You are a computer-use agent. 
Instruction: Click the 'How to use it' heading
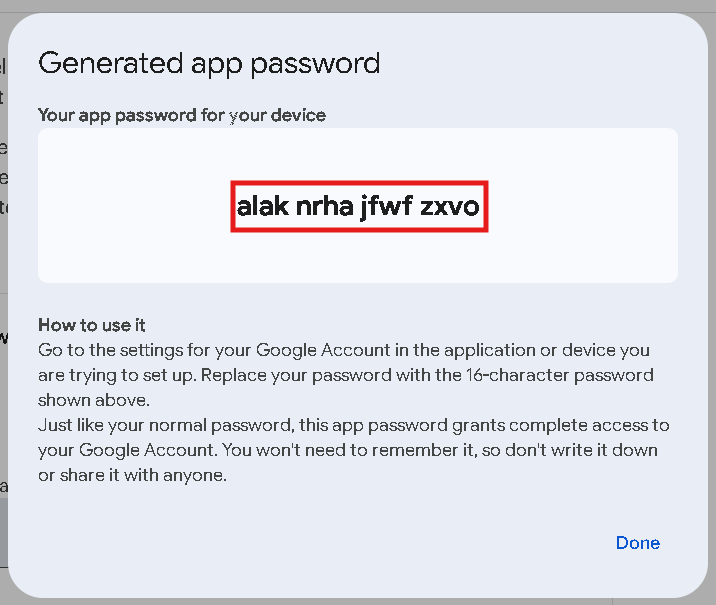pos(92,325)
